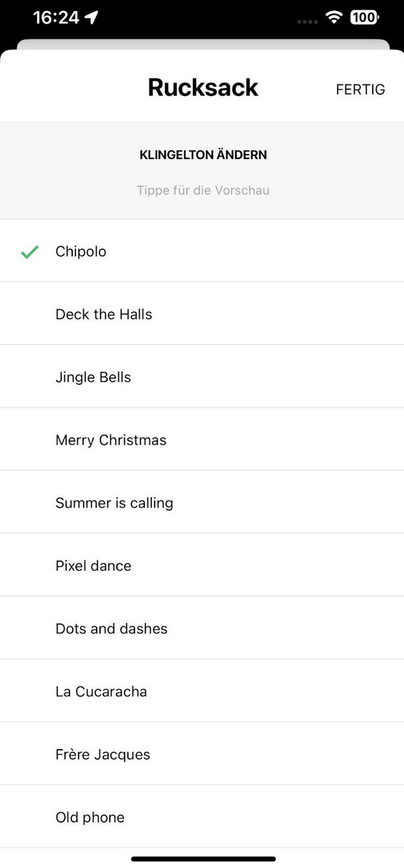Tap the home indicator bar at bottom

pos(203,859)
